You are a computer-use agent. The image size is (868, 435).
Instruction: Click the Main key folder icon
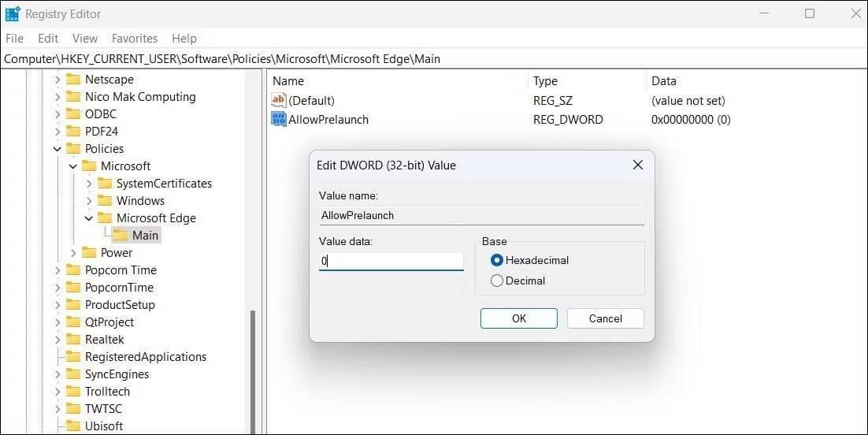point(121,236)
